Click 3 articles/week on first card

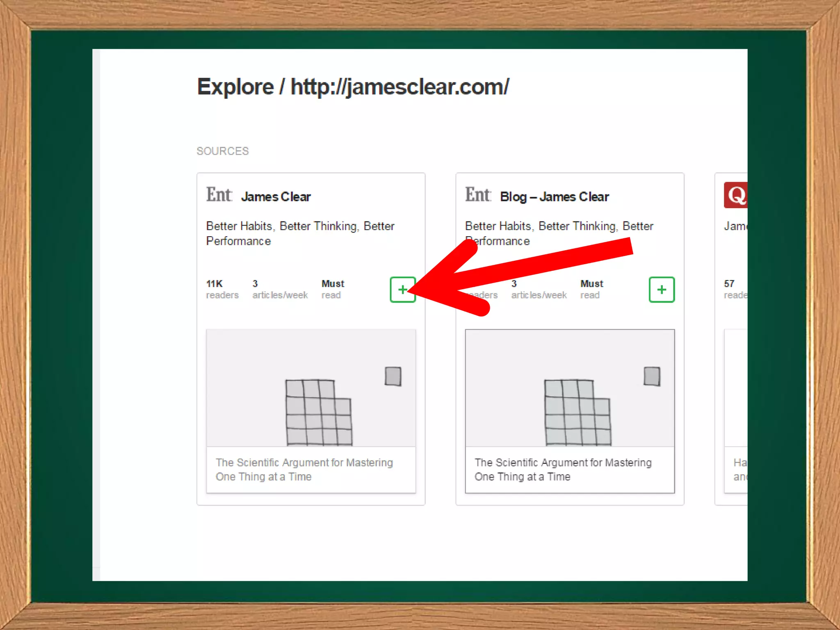click(x=280, y=289)
